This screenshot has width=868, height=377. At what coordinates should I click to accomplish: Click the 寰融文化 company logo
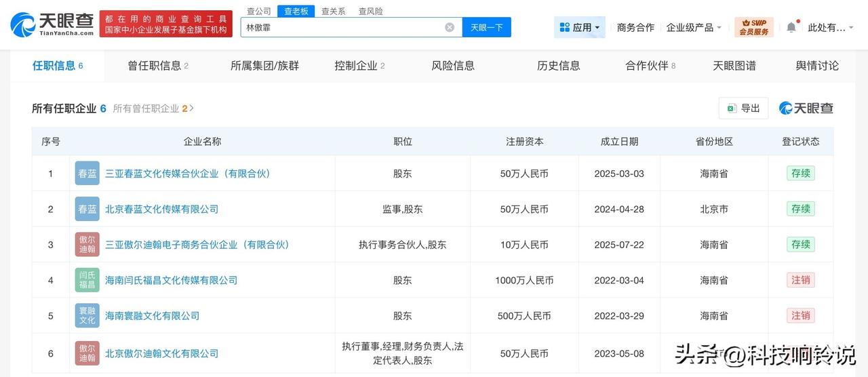[x=87, y=315]
